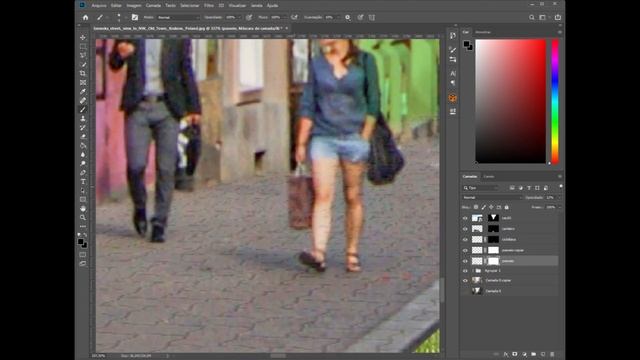The width and height of the screenshot is (640, 360).
Task: Click foreground color swatch in left toolbar
Action: click(x=81, y=242)
